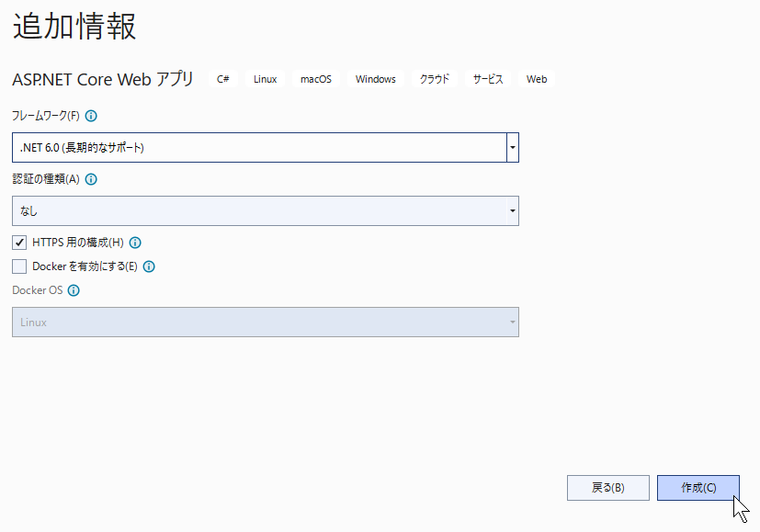Click the 戻る(B) button
The image size is (760, 532).
coord(608,487)
